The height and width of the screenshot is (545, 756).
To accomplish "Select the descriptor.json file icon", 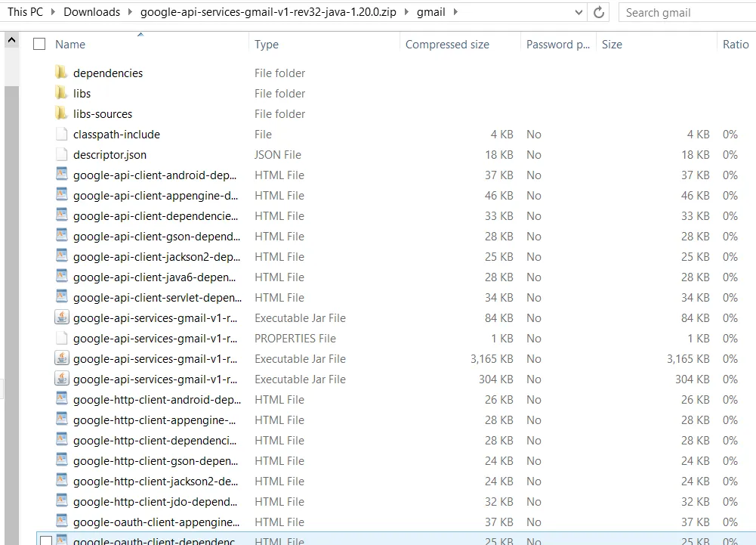I will (61, 154).
